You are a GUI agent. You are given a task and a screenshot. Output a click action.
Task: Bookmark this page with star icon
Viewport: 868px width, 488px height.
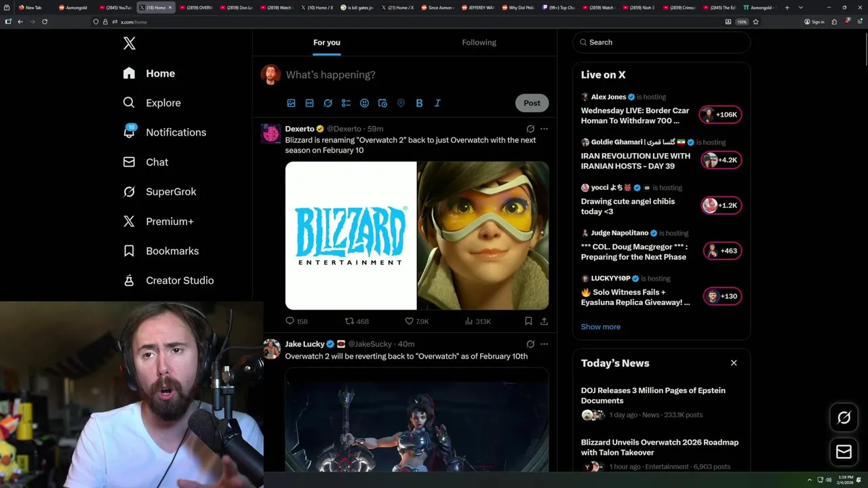click(755, 22)
